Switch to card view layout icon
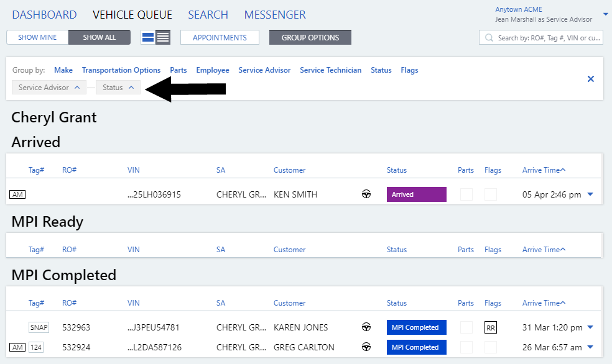 (148, 37)
